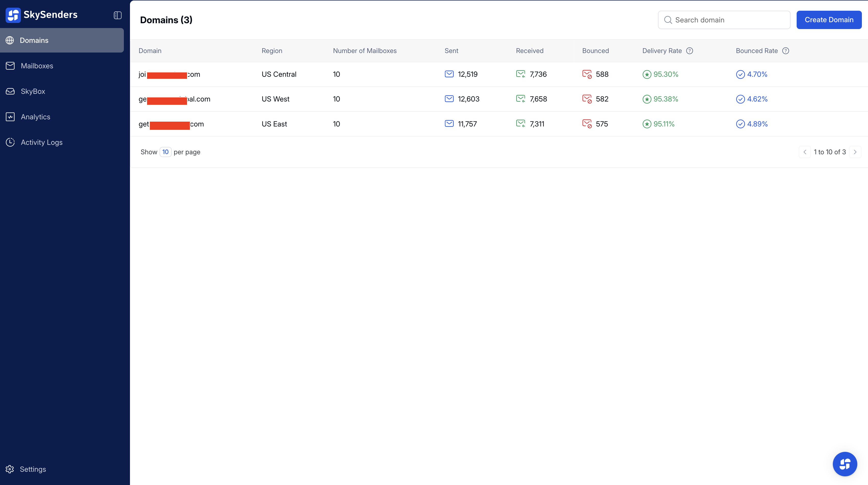Viewport: 868px width, 485px height.
Task: Click the SkySenders logo icon
Action: click(13, 15)
